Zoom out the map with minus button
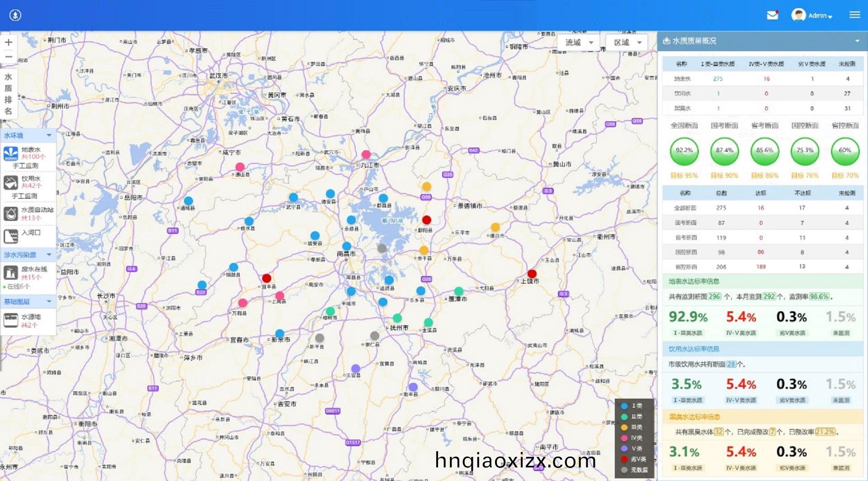 point(9,57)
